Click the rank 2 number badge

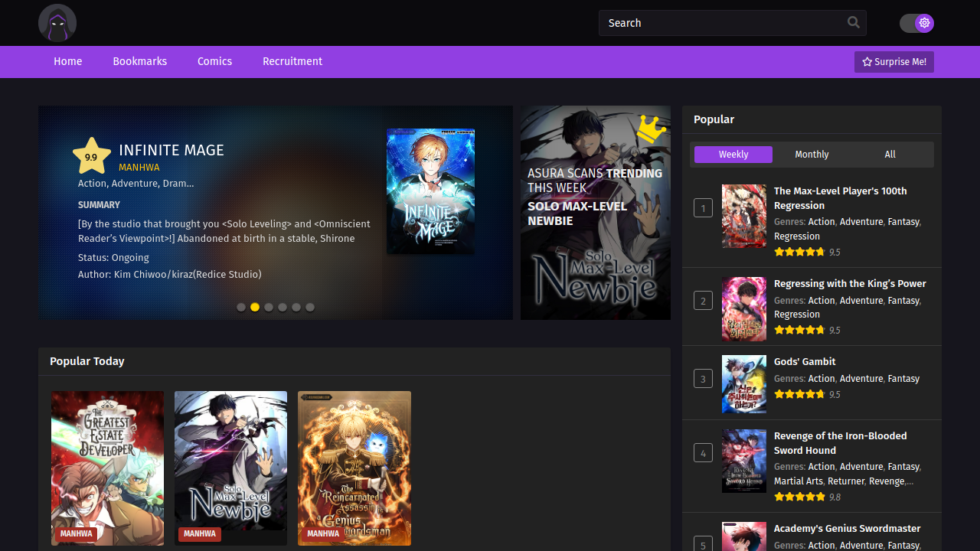[x=703, y=301]
